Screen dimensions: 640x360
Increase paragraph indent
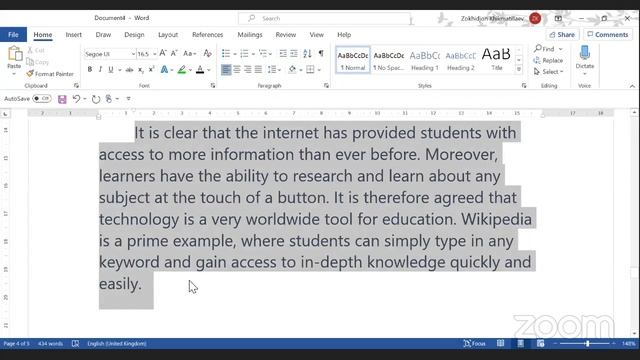pos(294,53)
